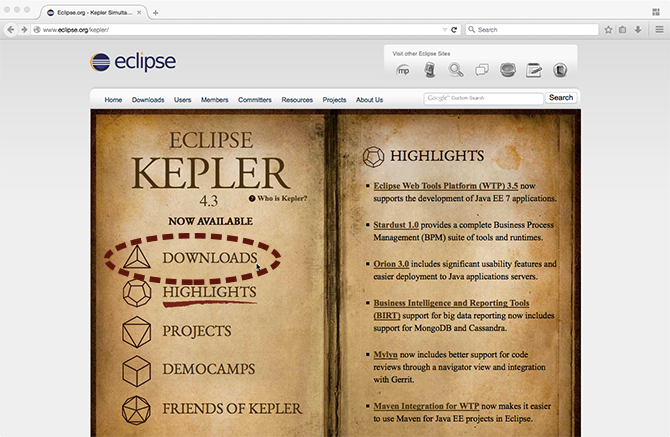The image size is (670, 437).
Task: Click the PROJECTS link in the book
Action: [x=197, y=331]
